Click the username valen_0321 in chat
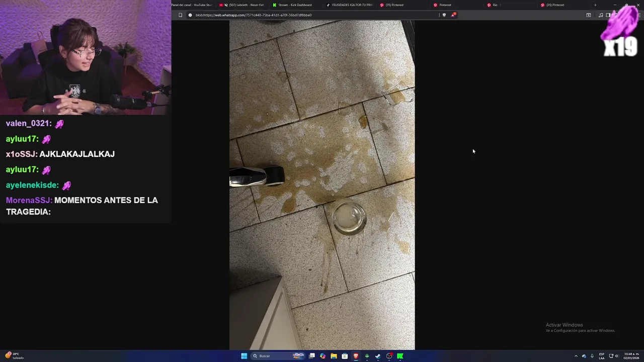 pyautogui.click(x=29, y=123)
